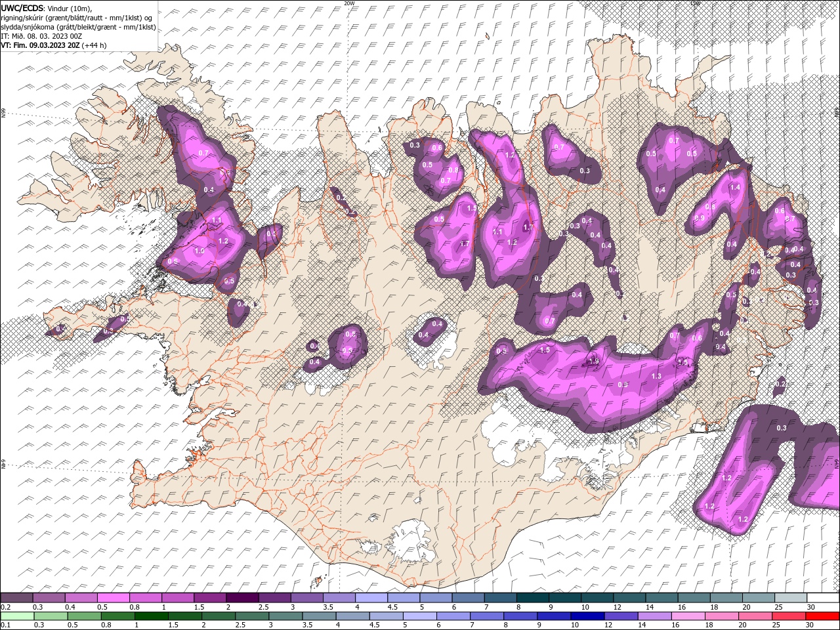Click the "IT: Mið. 08. 03. 2023 00Z" line
The width and height of the screenshot is (840, 630).
(x=41, y=36)
